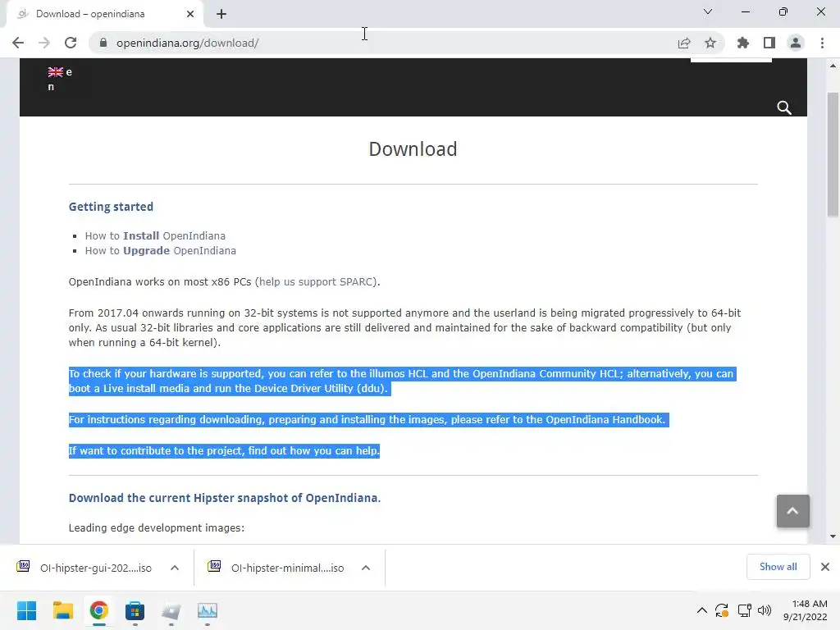Share this page using the share icon
The height and width of the screenshot is (630, 840).
coord(684,43)
